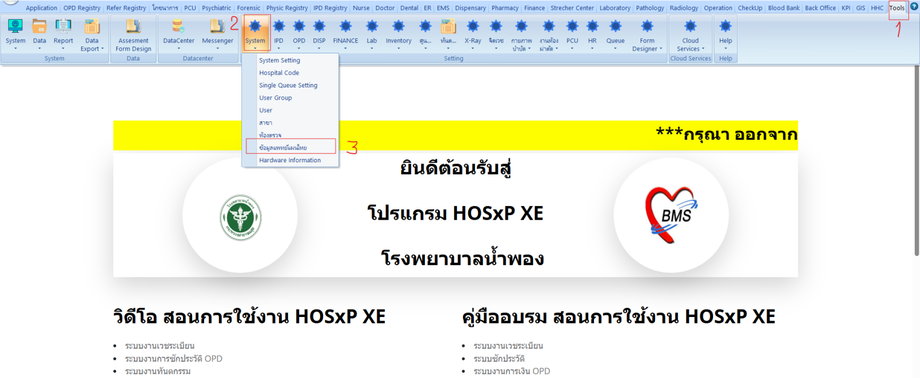Switch to the Laboratory tab

coord(615,8)
